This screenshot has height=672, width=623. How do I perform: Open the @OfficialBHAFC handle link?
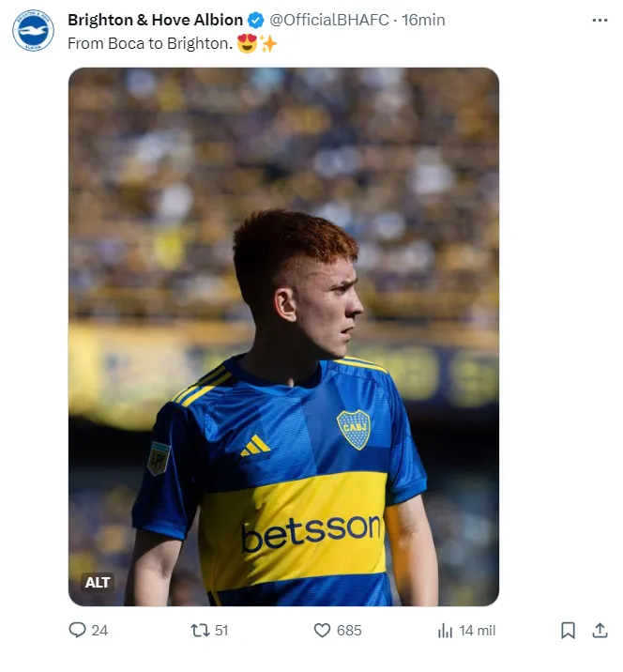(328, 20)
